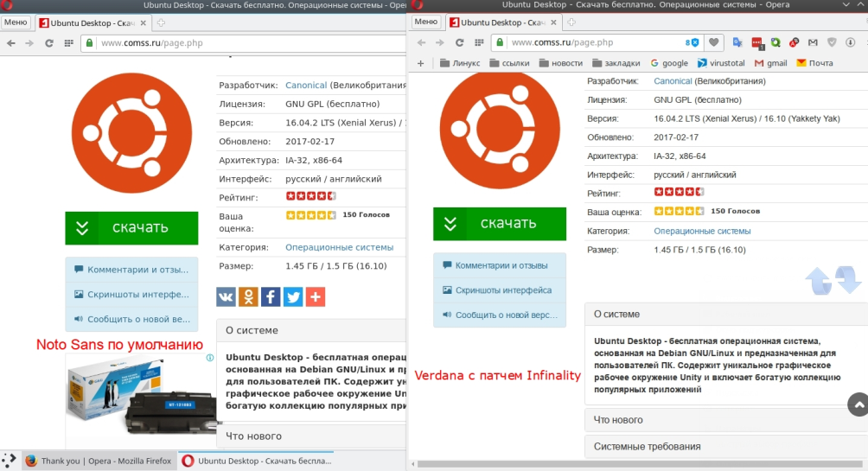This screenshot has width=868, height=471.
Task: Open google bookmark
Action: click(x=668, y=63)
